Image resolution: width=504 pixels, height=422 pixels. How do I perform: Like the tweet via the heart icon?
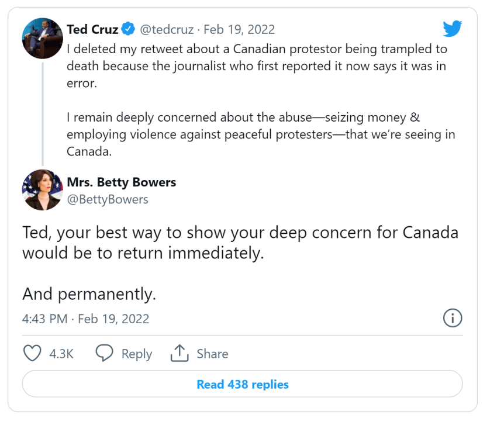coord(32,353)
